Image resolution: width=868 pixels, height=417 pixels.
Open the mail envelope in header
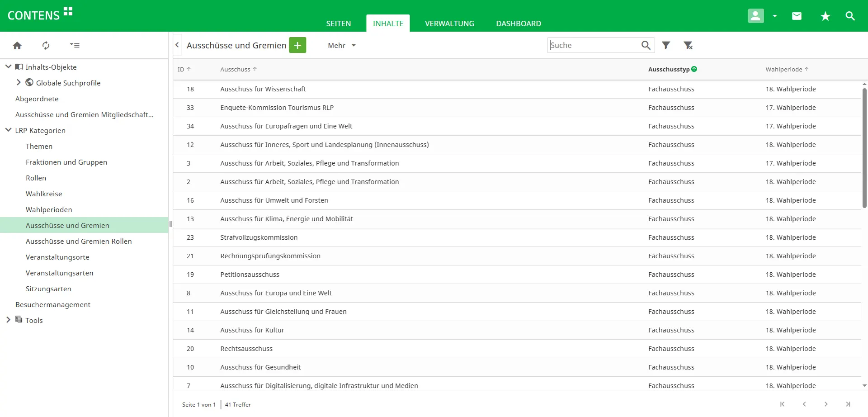[x=797, y=16]
